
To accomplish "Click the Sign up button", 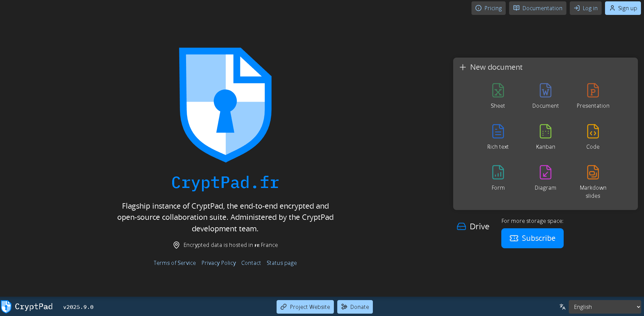I will pyautogui.click(x=623, y=8).
